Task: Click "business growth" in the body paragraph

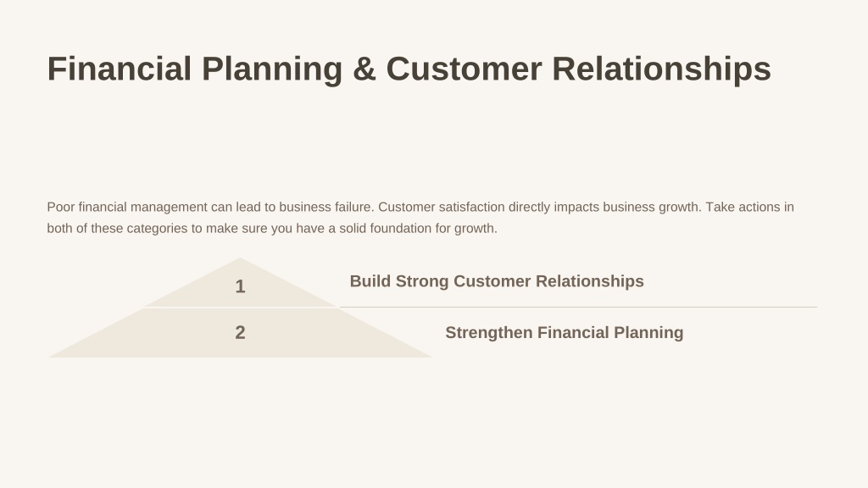Action: click(x=652, y=207)
